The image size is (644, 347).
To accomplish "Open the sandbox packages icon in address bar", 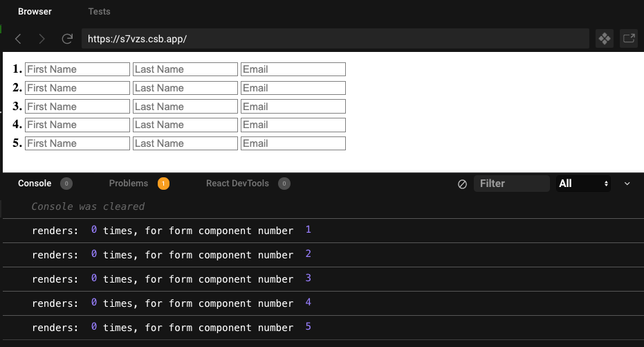I will pyautogui.click(x=605, y=39).
